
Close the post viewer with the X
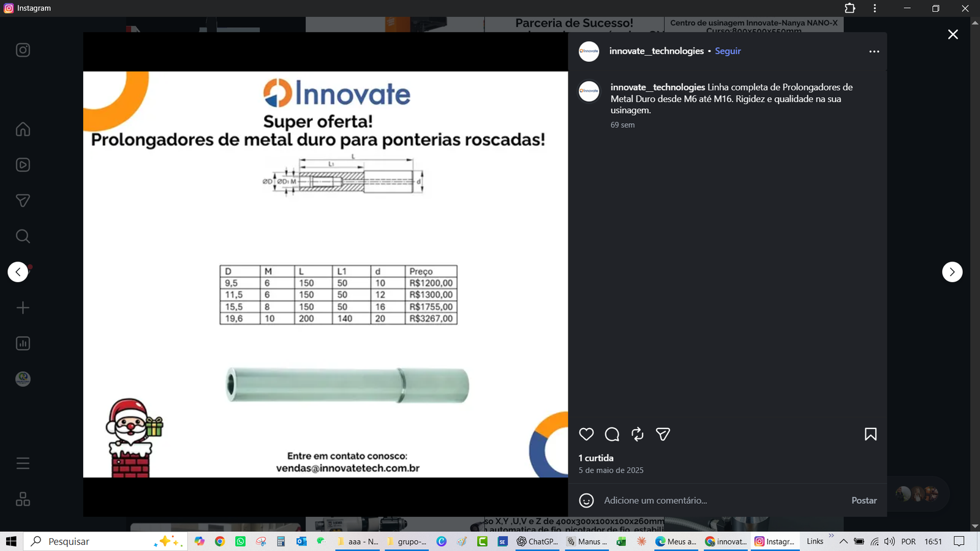[x=953, y=34]
